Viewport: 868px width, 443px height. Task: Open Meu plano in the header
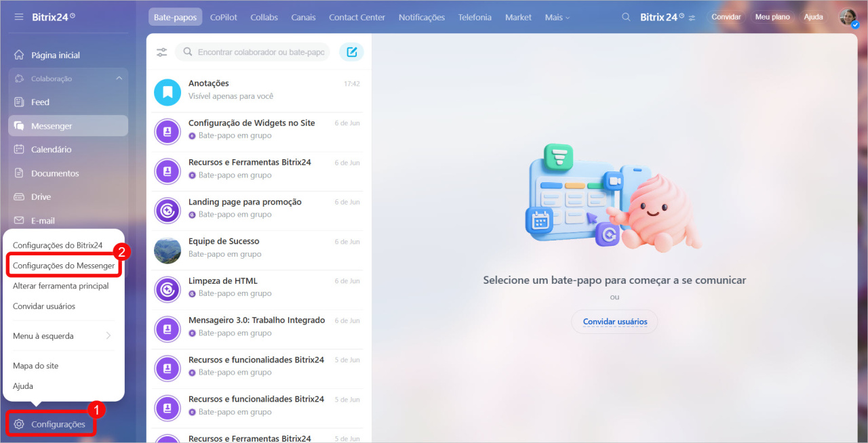[772, 17]
